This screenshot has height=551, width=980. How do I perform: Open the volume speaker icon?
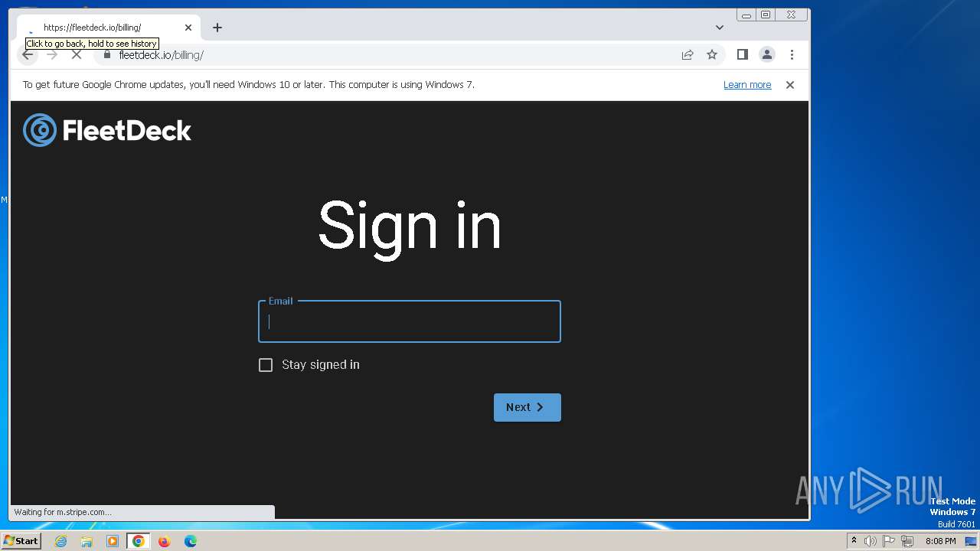871,541
